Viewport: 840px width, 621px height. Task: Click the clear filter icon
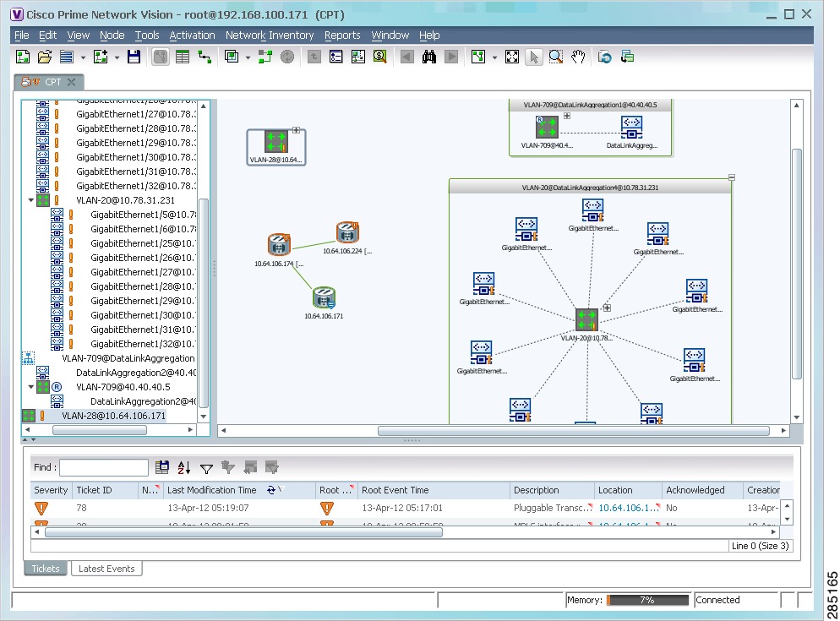pyautogui.click(x=228, y=468)
